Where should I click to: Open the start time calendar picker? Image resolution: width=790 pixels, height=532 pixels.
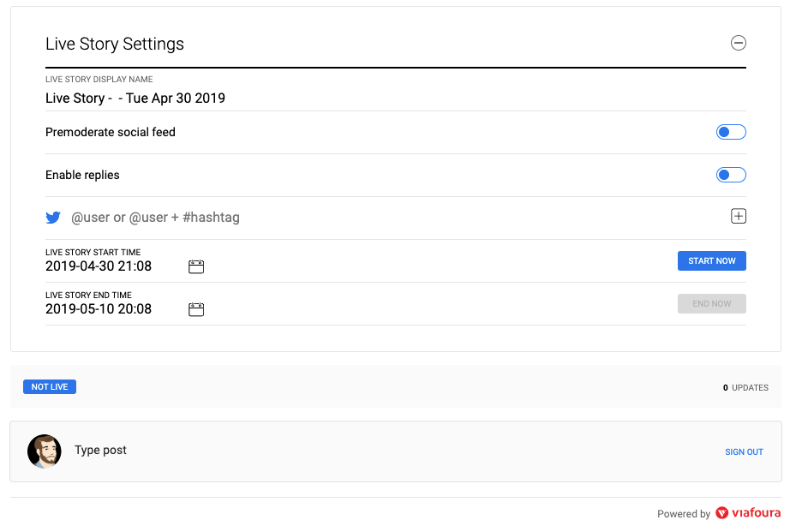pos(196,267)
